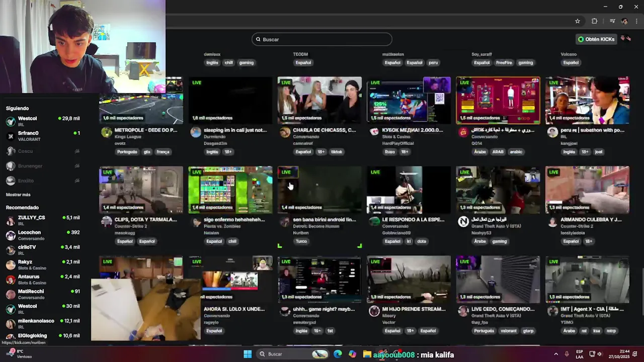Open the LIVE CEDO, COMEÇANDO stream title
Image resolution: width=644 pixels, height=362 pixels.
tap(503, 309)
